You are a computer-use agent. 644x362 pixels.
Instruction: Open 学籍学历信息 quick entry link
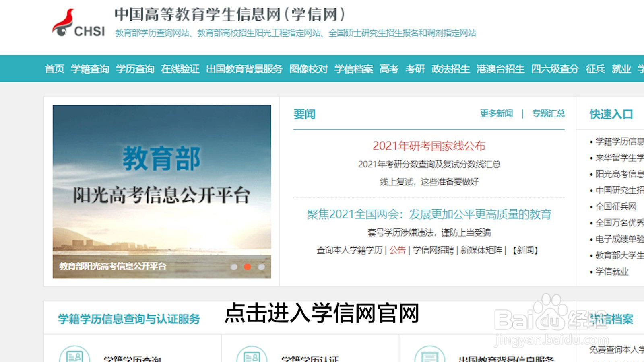619,142
